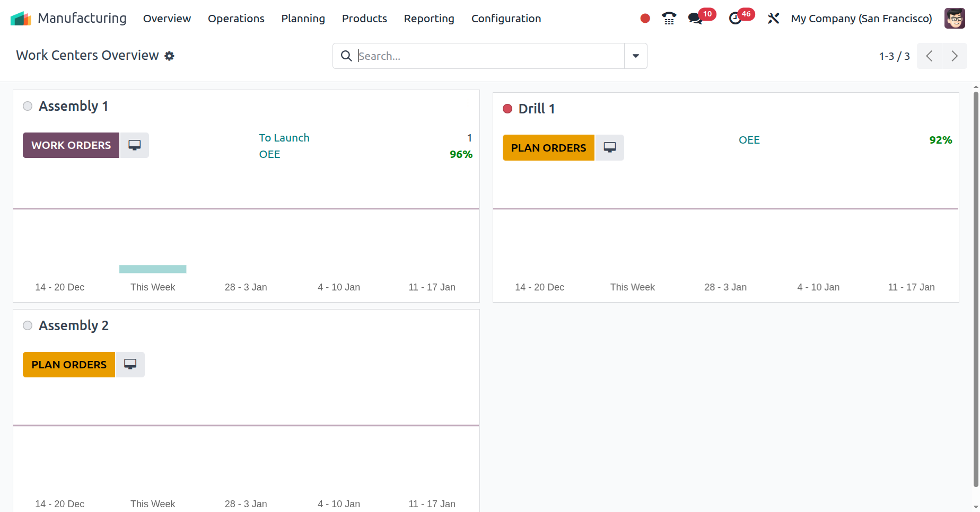The width and height of the screenshot is (980, 512).
Task: Open the VoIP phone panel
Action: [669, 18]
